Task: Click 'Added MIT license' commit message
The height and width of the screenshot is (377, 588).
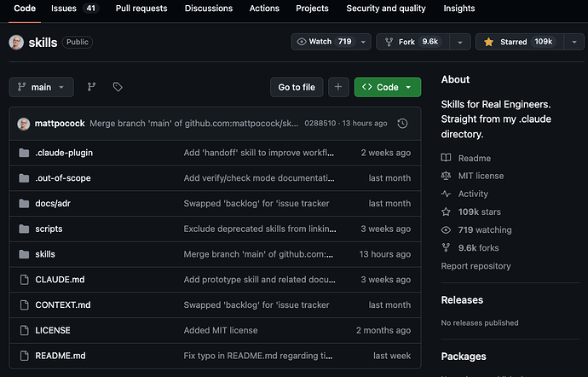Action: [221, 330]
